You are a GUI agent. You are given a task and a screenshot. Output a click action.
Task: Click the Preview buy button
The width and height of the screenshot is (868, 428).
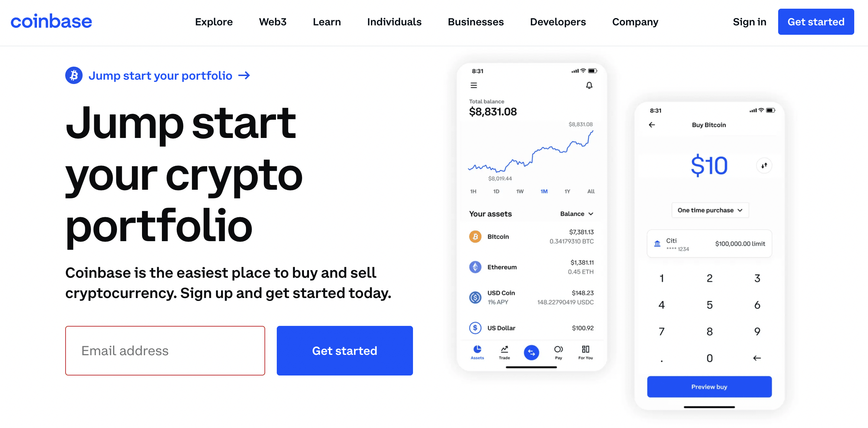click(x=710, y=386)
